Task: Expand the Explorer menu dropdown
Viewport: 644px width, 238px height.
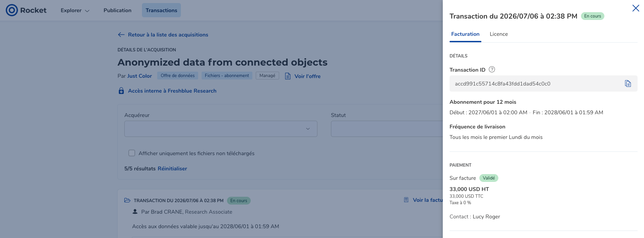Action: click(75, 10)
